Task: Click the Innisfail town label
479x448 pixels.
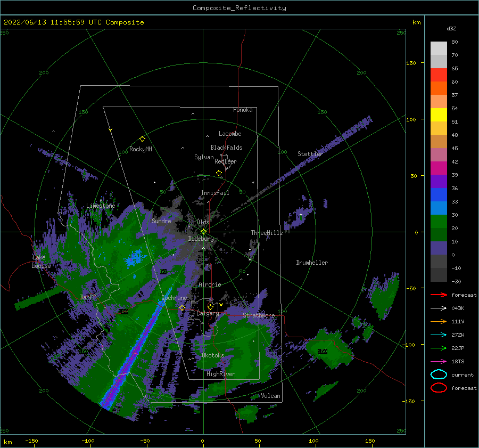Action: [215, 193]
